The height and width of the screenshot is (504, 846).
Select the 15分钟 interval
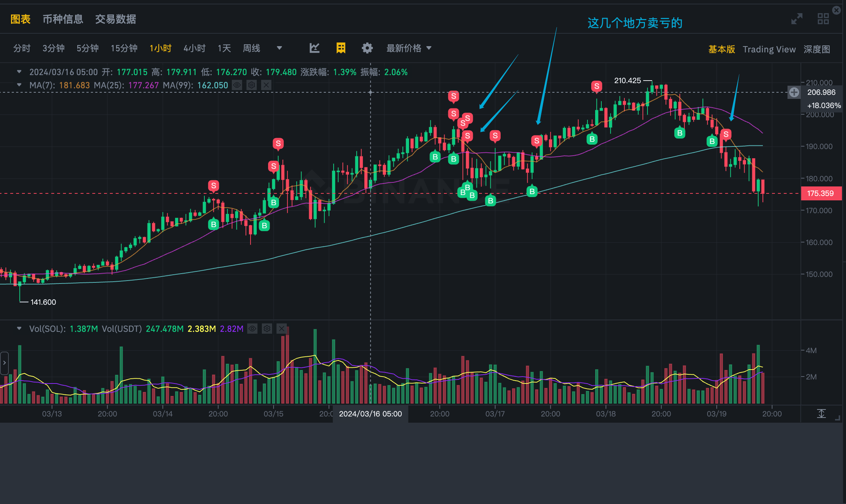[x=124, y=48]
